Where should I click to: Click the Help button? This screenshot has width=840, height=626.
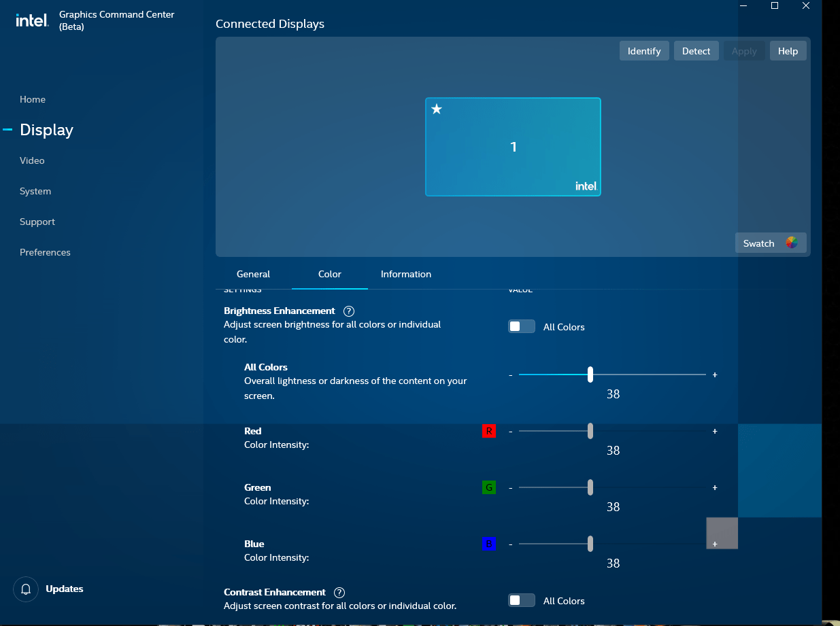pos(788,51)
